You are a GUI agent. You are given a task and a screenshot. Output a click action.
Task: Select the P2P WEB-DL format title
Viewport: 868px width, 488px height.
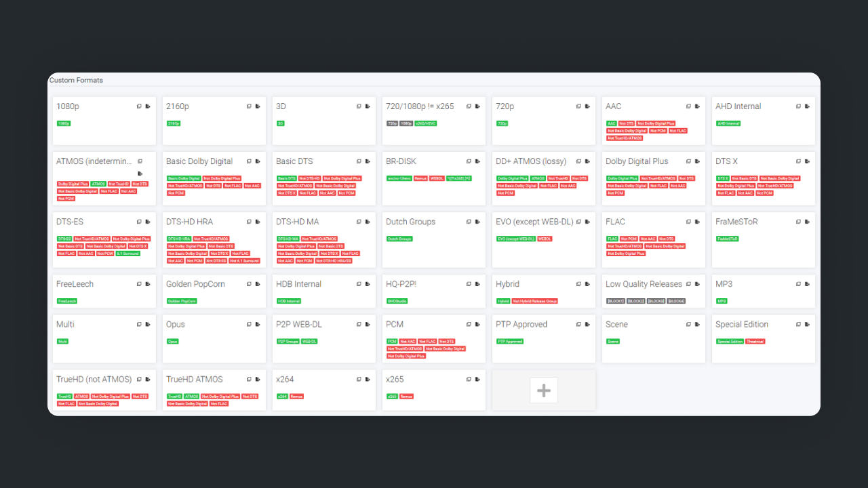pyautogui.click(x=298, y=325)
